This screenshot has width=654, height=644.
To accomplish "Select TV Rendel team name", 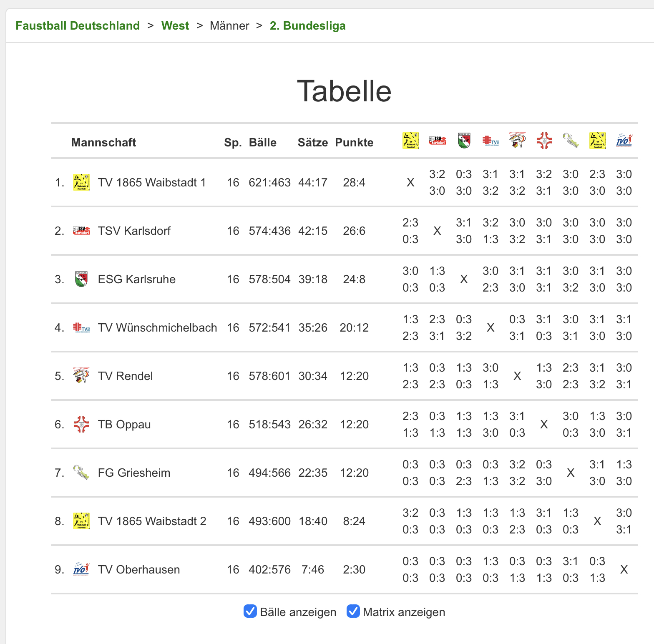I will 125,376.
